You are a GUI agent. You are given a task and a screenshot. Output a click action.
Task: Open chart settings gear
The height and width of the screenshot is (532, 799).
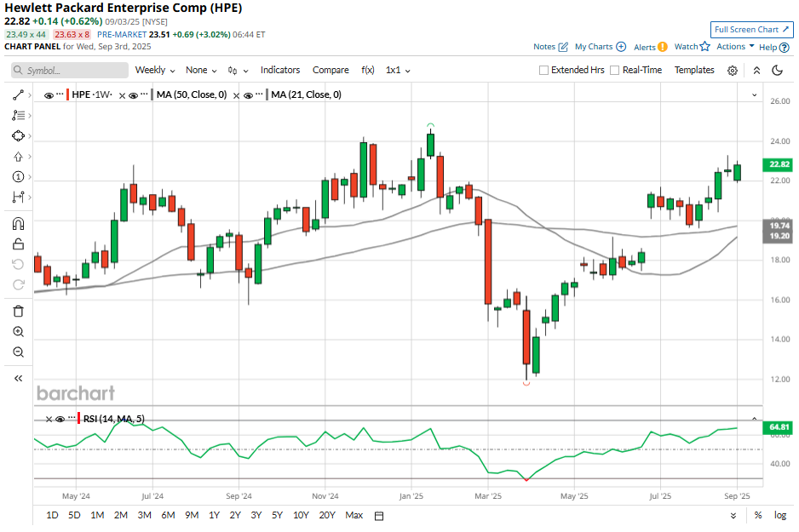coord(733,71)
